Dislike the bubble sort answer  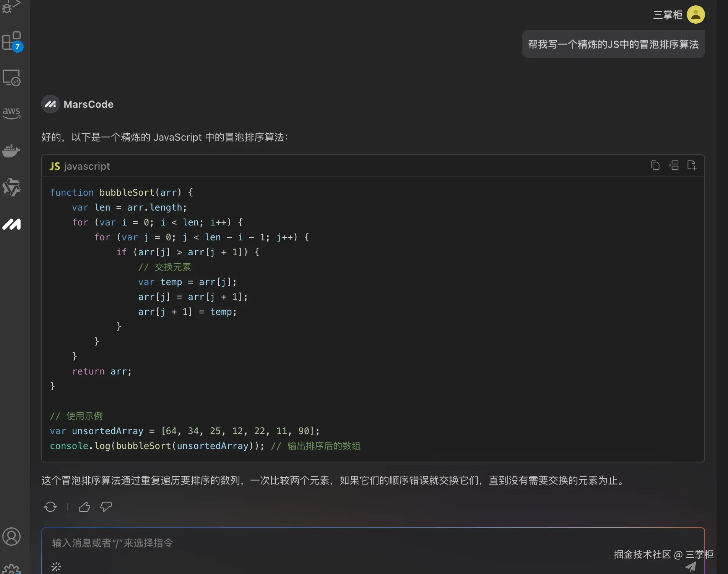coord(106,507)
